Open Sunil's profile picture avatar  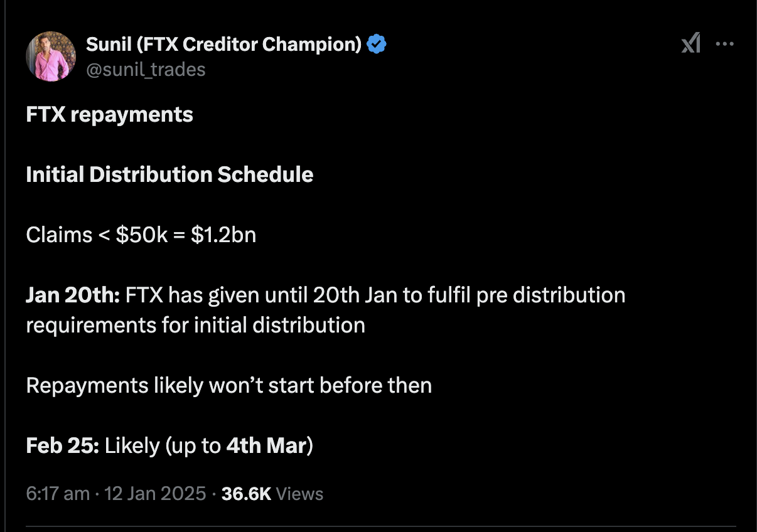(51, 56)
